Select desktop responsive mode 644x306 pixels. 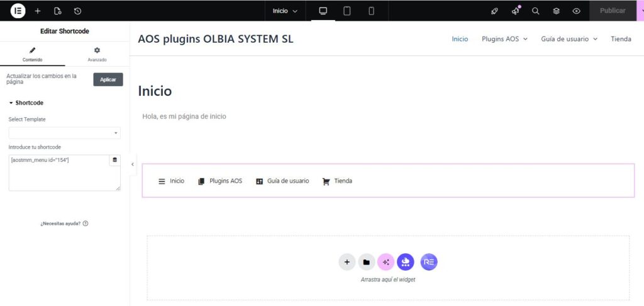coord(323,11)
